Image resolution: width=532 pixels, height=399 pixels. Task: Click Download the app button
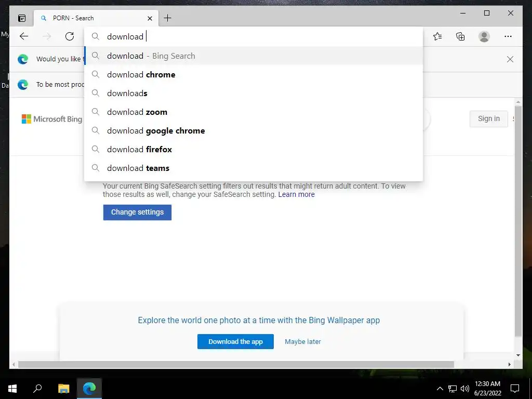pos(235,342)
